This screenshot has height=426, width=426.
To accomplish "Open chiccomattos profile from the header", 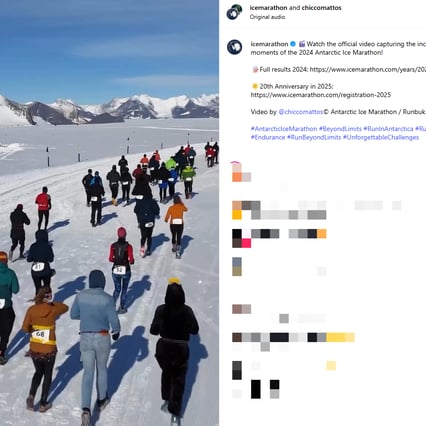I will coord(321,8).
